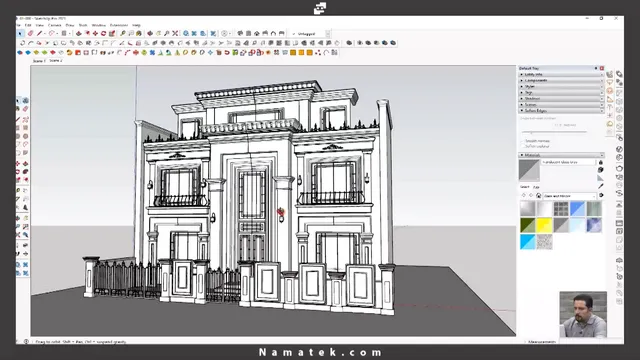Activate the Rotate tool in top toolbar
Image resolution: width=640 pixels, height=360 pixels.
[103, 33]
